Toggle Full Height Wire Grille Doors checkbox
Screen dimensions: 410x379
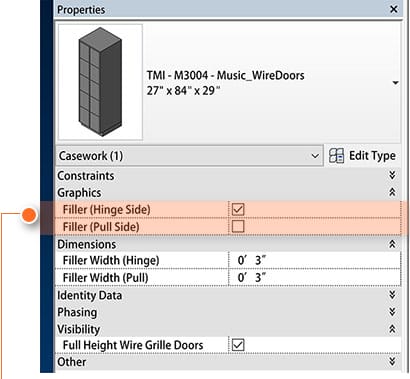click(238, 345)
